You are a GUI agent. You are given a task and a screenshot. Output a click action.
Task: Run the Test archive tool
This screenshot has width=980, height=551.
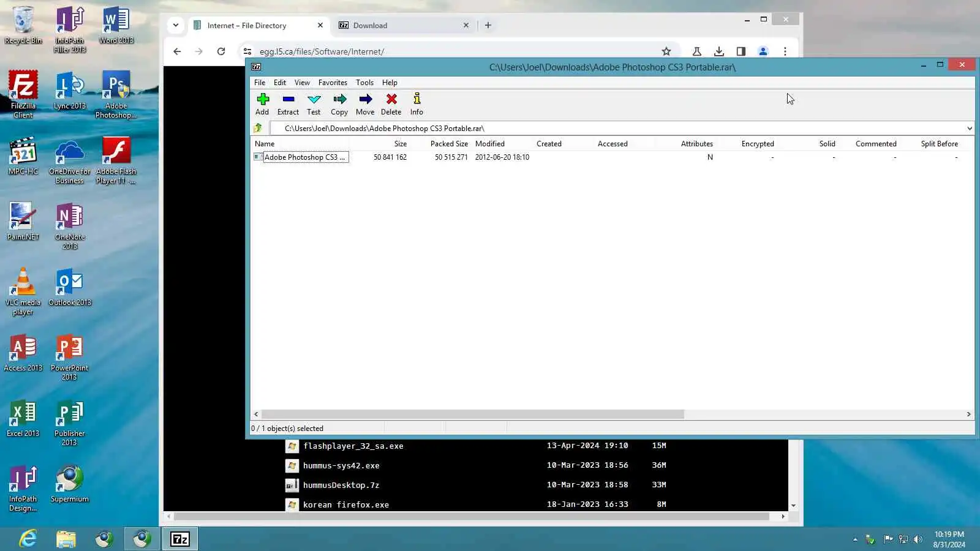pyautogui.click(x=314, y=103)
